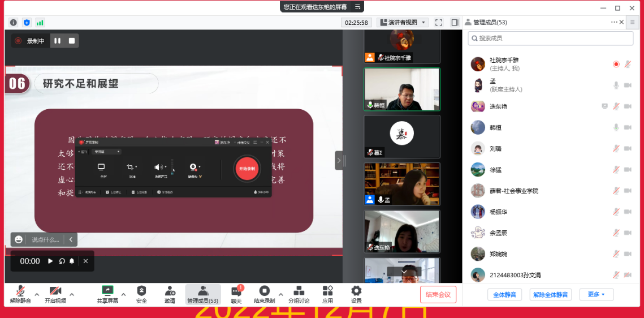Open 分组讨论 breakout rooms
The width and height of the screenshot is (644, 318).
coord(299,291)
